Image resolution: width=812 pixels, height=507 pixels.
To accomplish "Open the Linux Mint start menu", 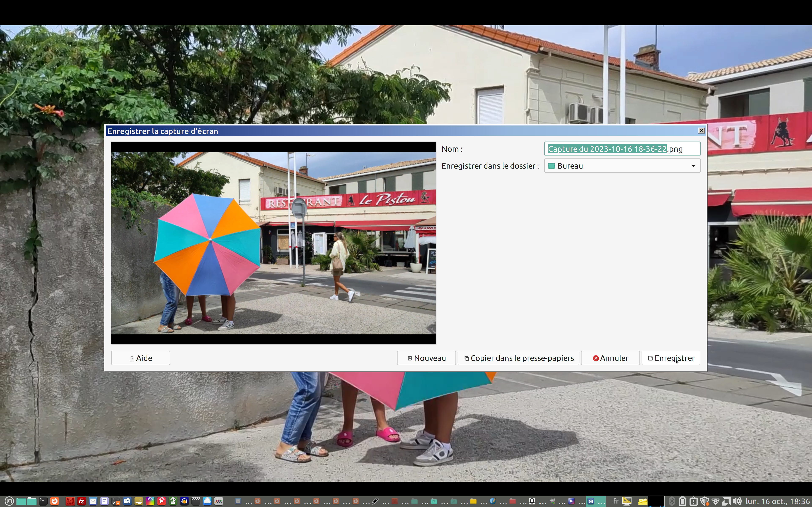I will coord(9,501).
